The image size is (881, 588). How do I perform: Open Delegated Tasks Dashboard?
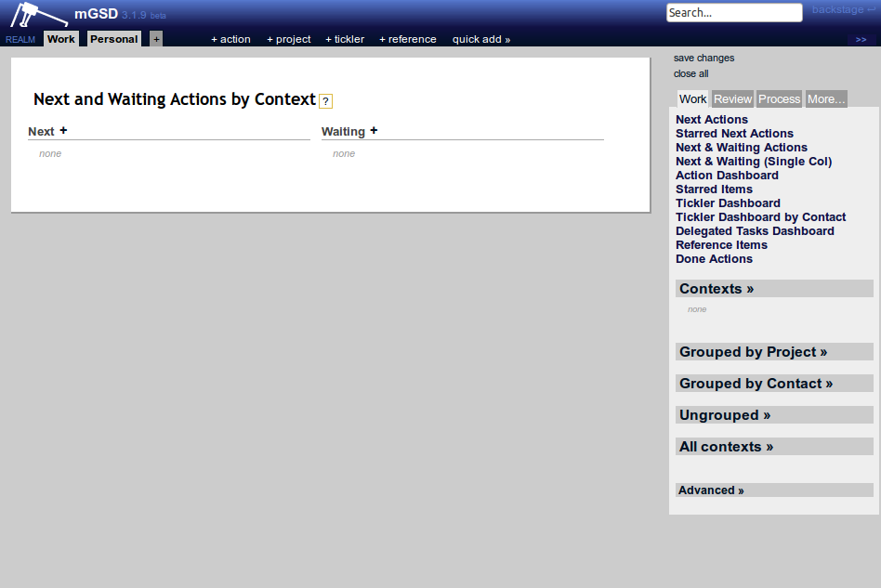coord(755,231)
